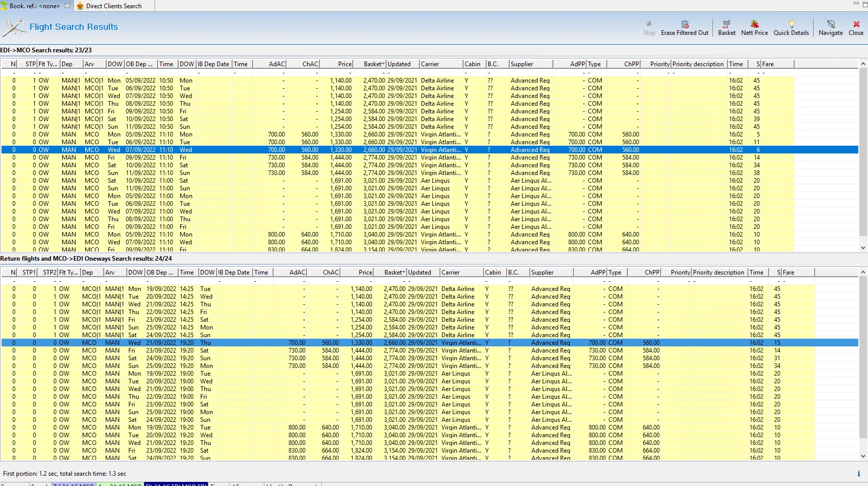Viewport: 868px width, 486px height.
Task: Click the blue info icon in status bar
Action: [858, 474]
